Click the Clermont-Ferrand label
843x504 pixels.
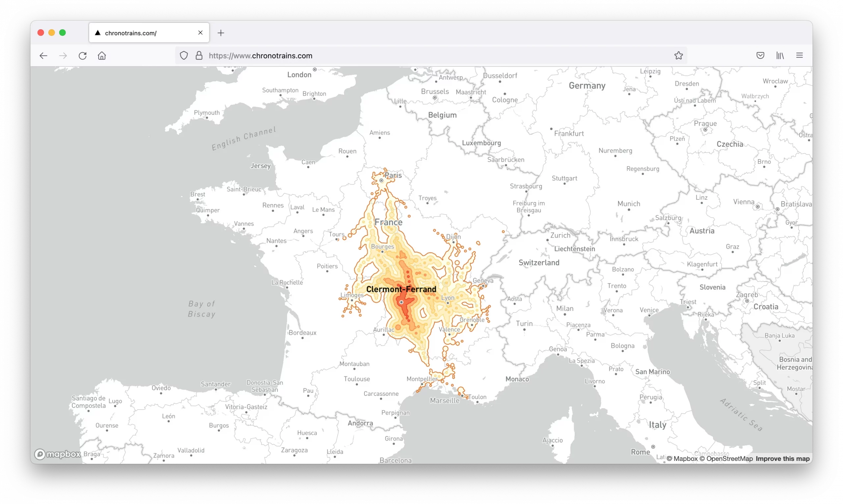tap(401, 289)
